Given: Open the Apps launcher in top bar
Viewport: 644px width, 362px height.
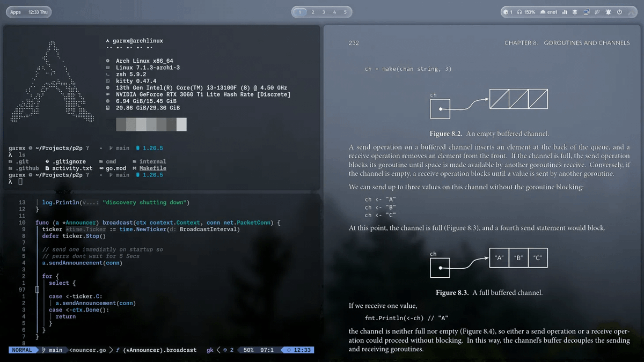Looking at the screenshot, I should [16, 12].
